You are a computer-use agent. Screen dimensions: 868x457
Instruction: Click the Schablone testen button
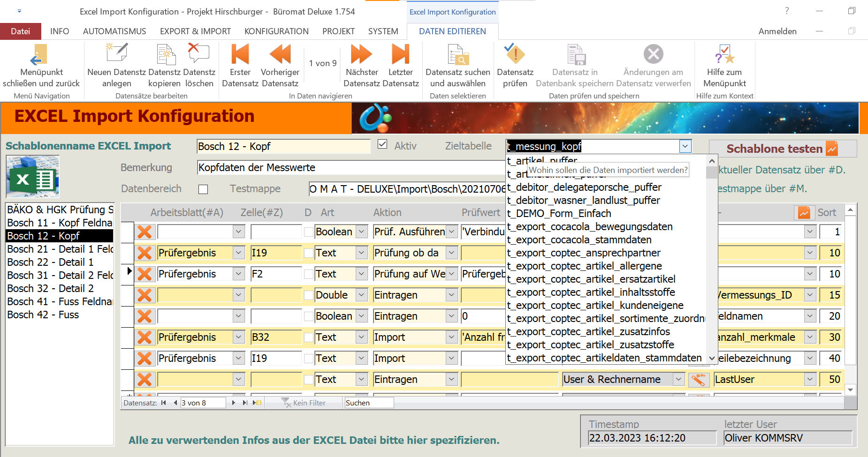tap(782, 149)
